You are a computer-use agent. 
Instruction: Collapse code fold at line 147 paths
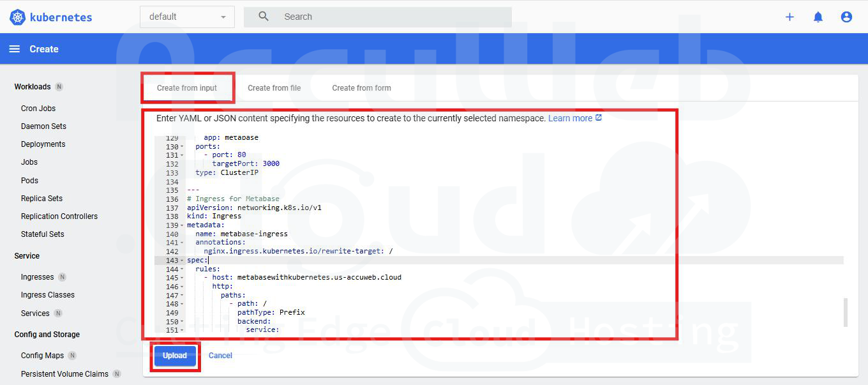183,296
